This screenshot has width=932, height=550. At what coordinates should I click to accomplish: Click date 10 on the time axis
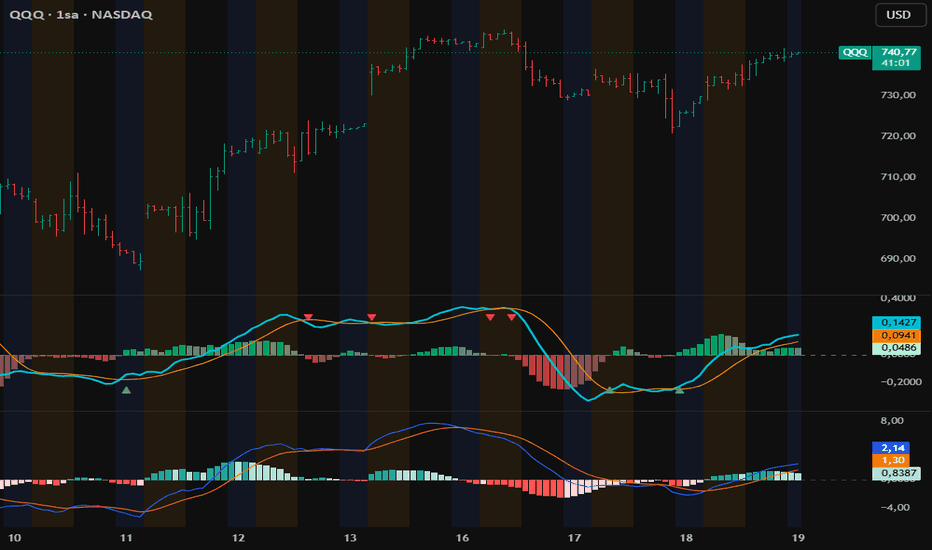coord(14,538)
